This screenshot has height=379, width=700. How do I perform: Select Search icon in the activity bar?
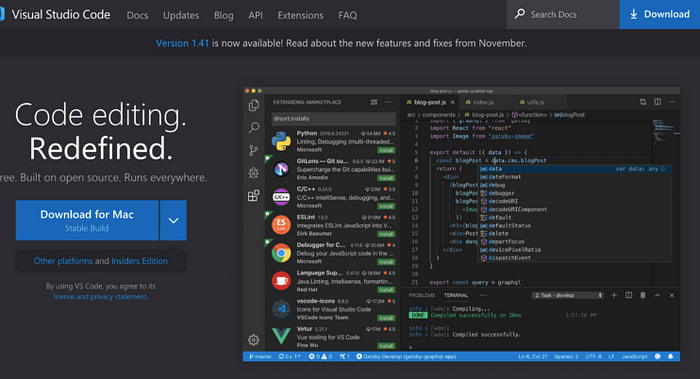pos(254,128)
